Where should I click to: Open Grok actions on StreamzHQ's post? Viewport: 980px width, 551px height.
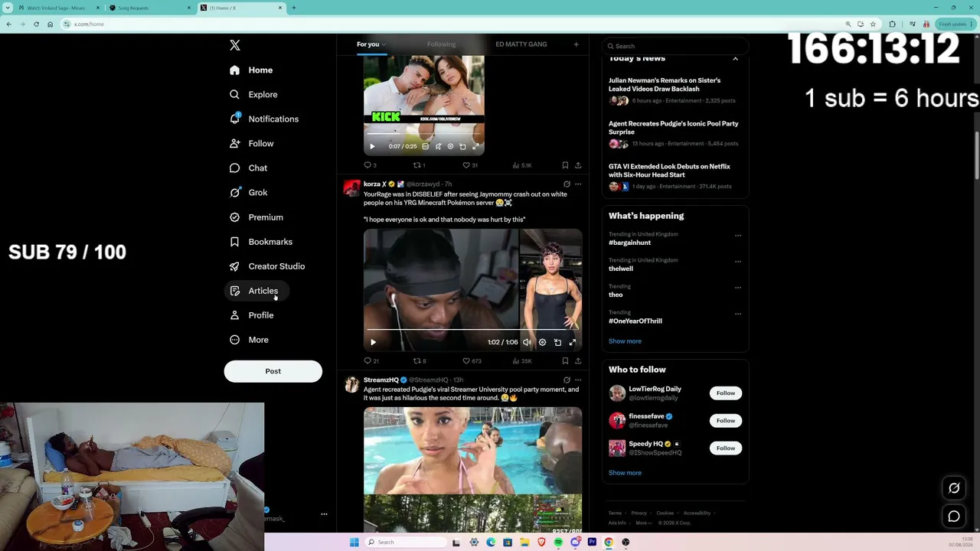[567, 380]
